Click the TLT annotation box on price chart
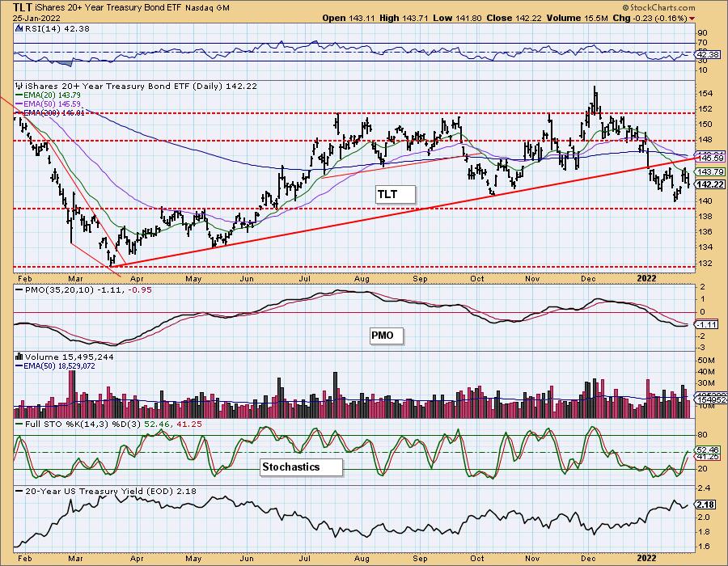The height and width of the screenshot is (566, 728). point(395,194)
